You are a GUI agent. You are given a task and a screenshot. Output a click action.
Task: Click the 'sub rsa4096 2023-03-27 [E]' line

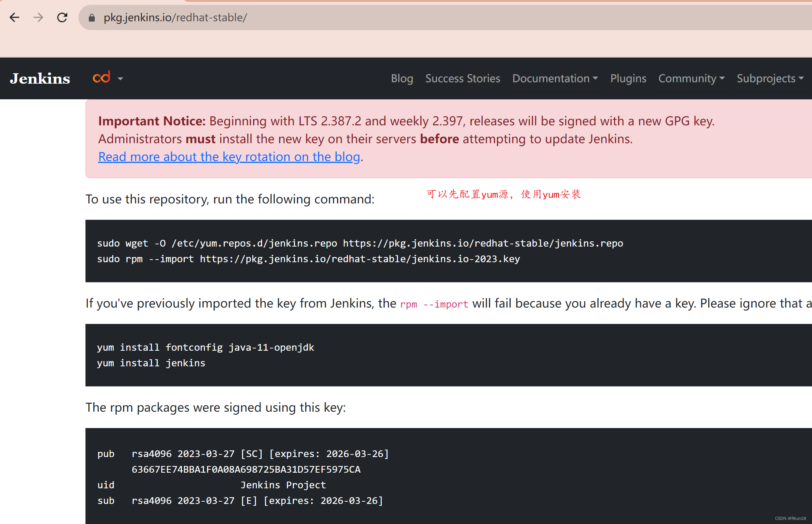tap(240, 501)
